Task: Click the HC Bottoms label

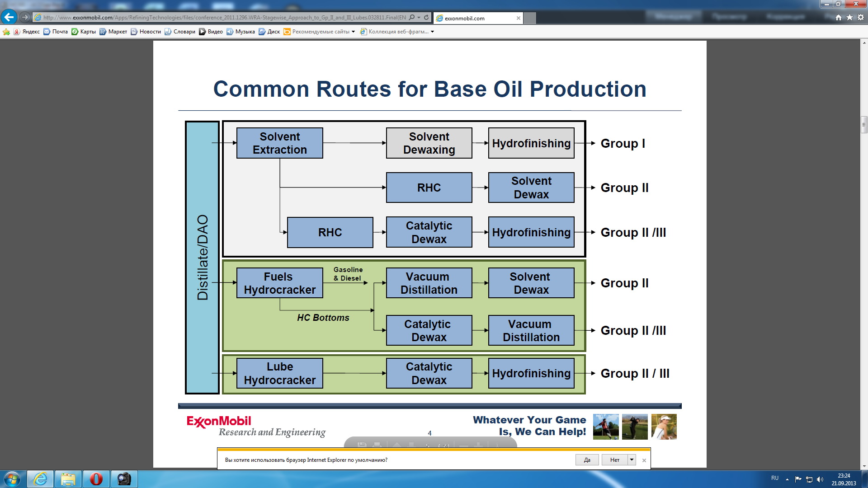Action: point(323,318)
